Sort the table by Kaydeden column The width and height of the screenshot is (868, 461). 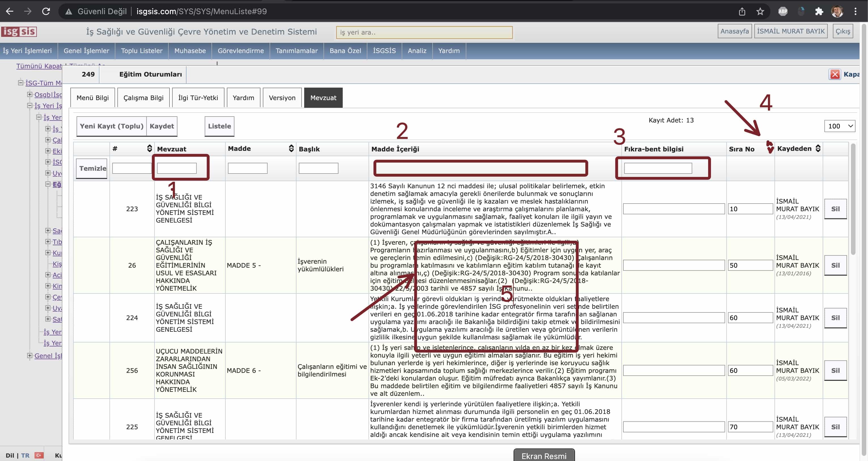tap(818, 148)
